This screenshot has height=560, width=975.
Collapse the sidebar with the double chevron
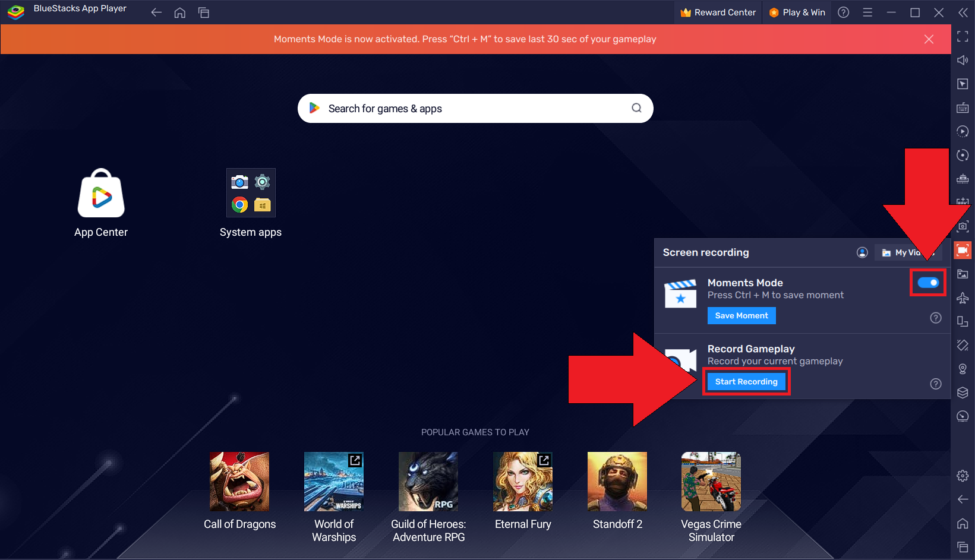[x=963, y=12]
